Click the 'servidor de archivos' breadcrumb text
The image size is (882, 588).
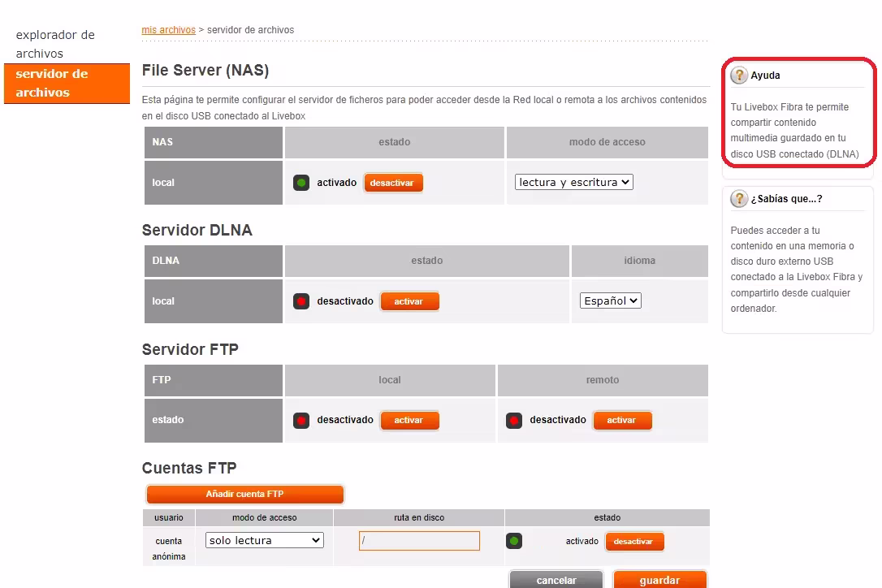click(x=250, y=30)
